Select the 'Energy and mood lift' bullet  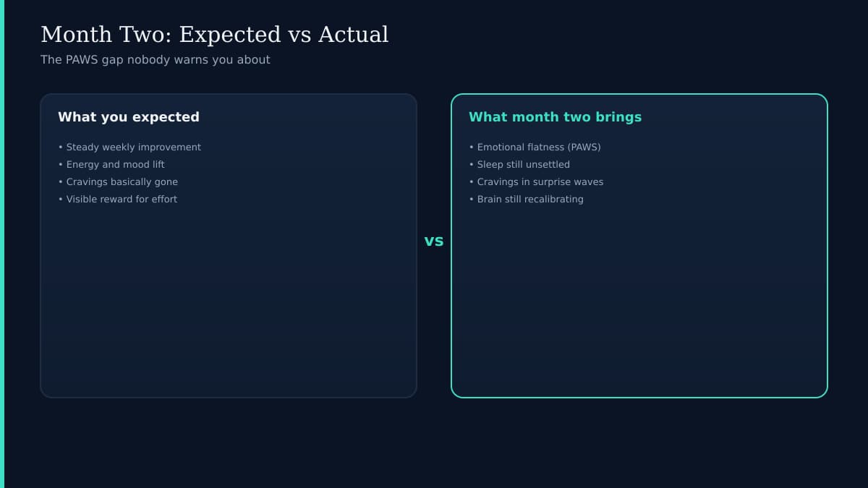(111, 165)
